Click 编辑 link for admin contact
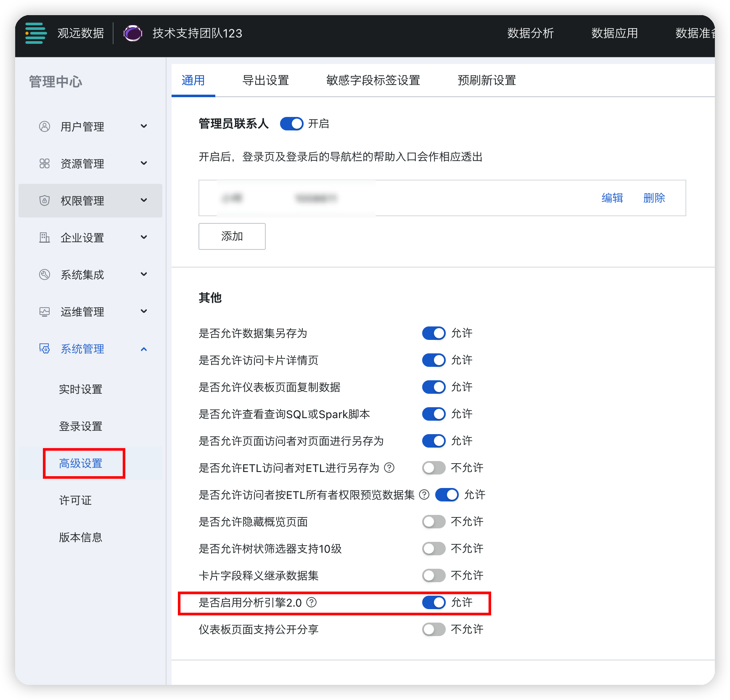Screen dimensions: 730x700 click(612, 198)
